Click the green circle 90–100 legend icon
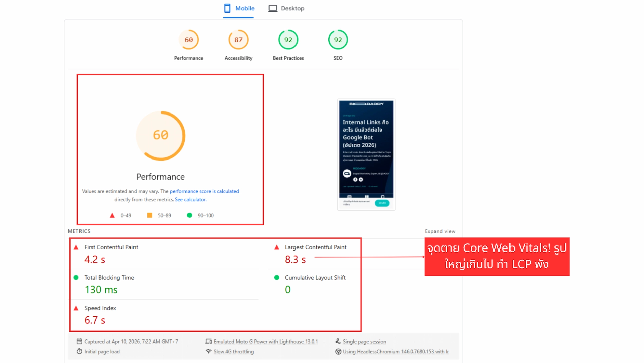Image resolution: width=644 pixels, height=363 pixels. [190, 215]
